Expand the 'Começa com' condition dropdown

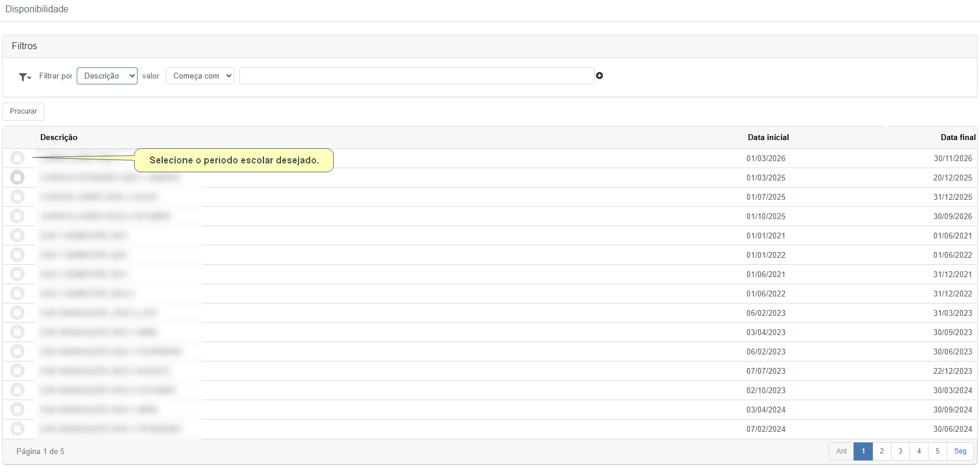click(200, 76)
